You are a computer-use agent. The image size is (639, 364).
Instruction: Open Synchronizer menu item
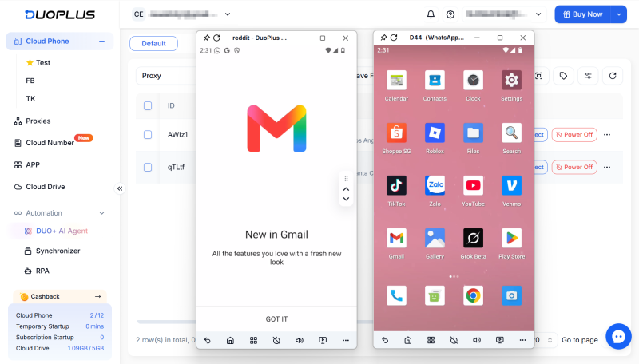(52, 251)
